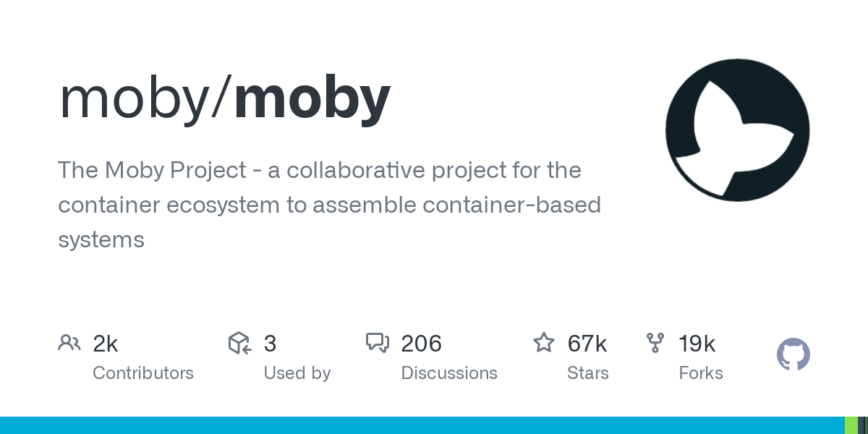Open the moby/moby repository title
868x434 pixels.
[225, 98]
